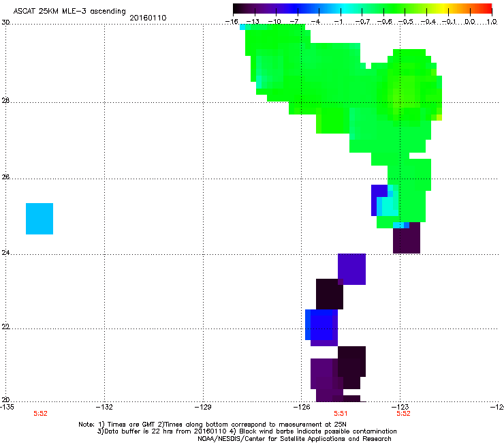The width and height of the screenshot is (504, 443).
Task: Click the -10 color scale label
Action: click(x=274, y=22)
